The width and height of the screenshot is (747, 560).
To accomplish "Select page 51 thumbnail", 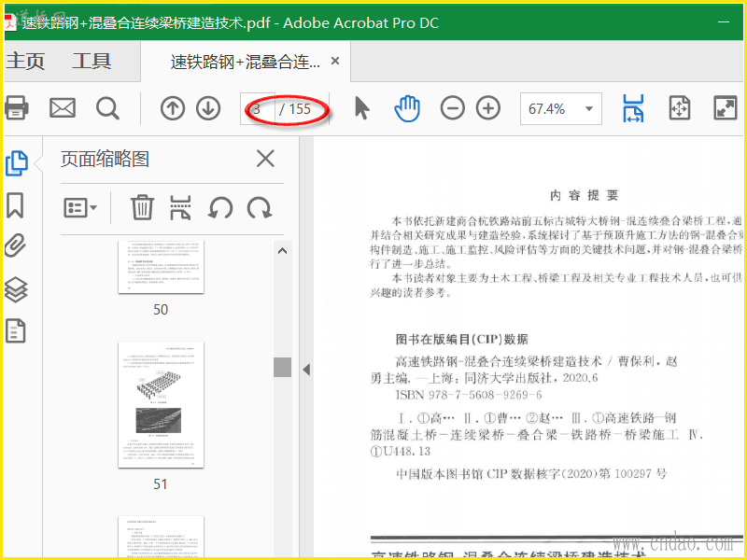I will coord(161,404).
